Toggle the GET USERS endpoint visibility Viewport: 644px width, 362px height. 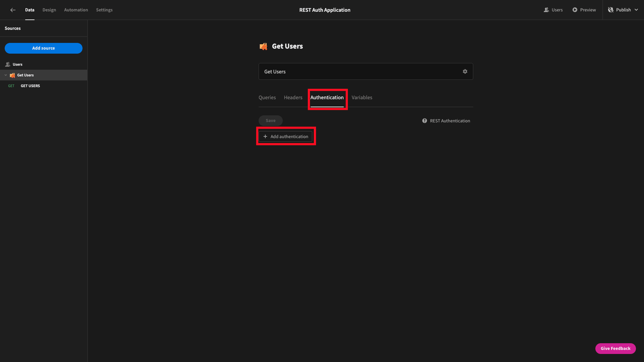(x=5, y=75)
